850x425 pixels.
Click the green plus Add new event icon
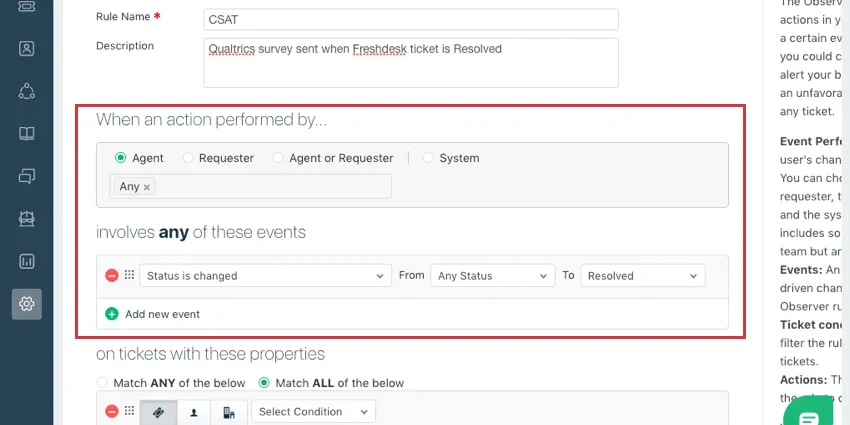tap(112, 314)
